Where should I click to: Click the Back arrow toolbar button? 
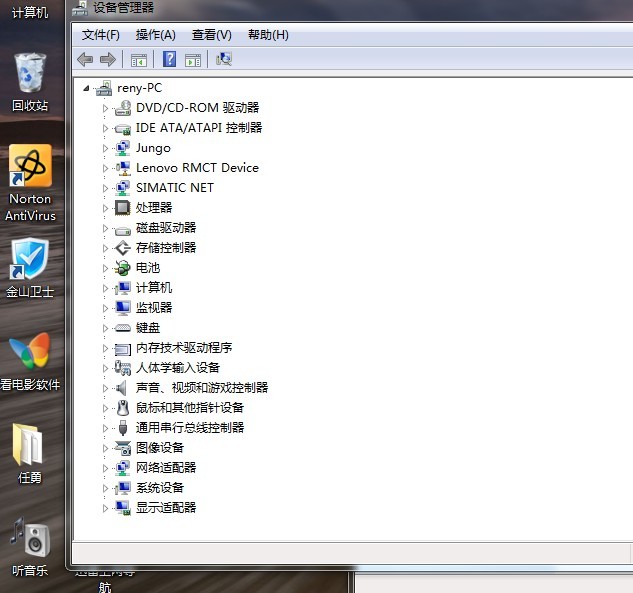pyautogui.click(x=85, y=60)
